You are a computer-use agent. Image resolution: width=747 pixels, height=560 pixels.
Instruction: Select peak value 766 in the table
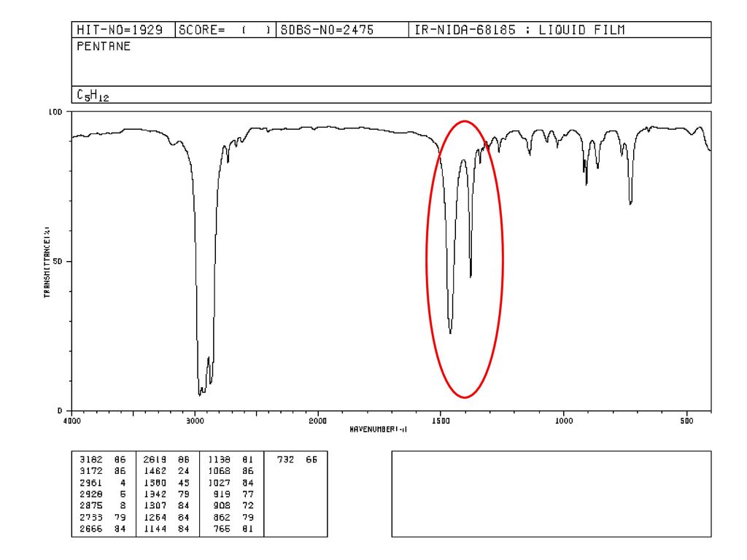coord(222,529)
